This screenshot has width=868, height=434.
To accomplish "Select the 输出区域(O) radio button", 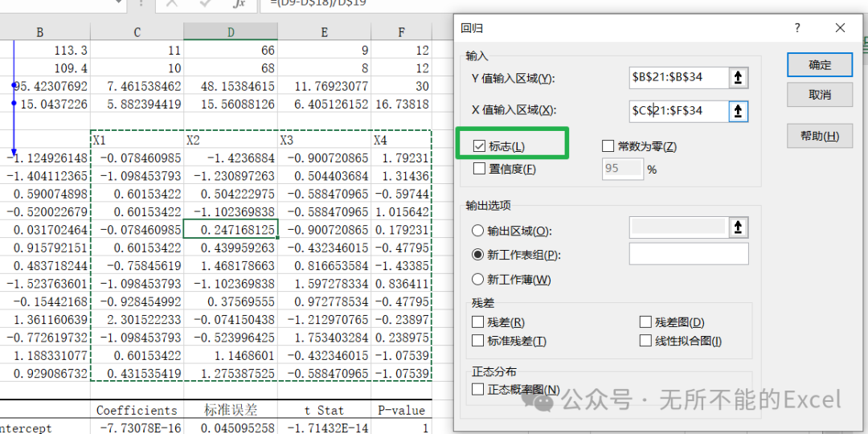I will (x=477, y=231).
